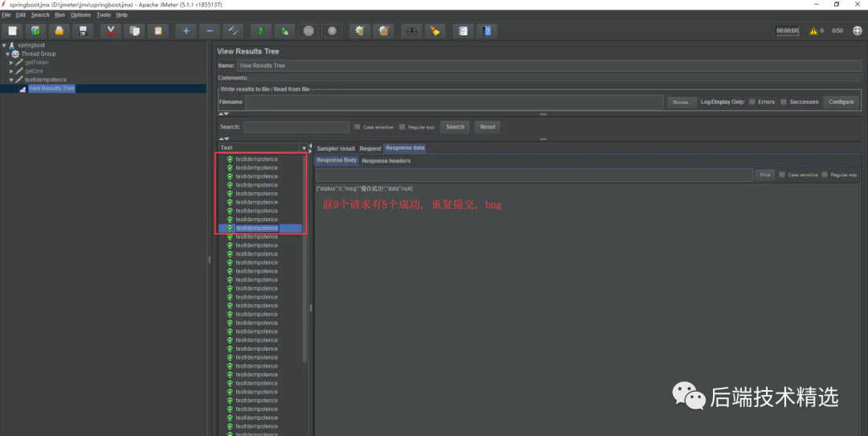Click the Configure button

841,102
